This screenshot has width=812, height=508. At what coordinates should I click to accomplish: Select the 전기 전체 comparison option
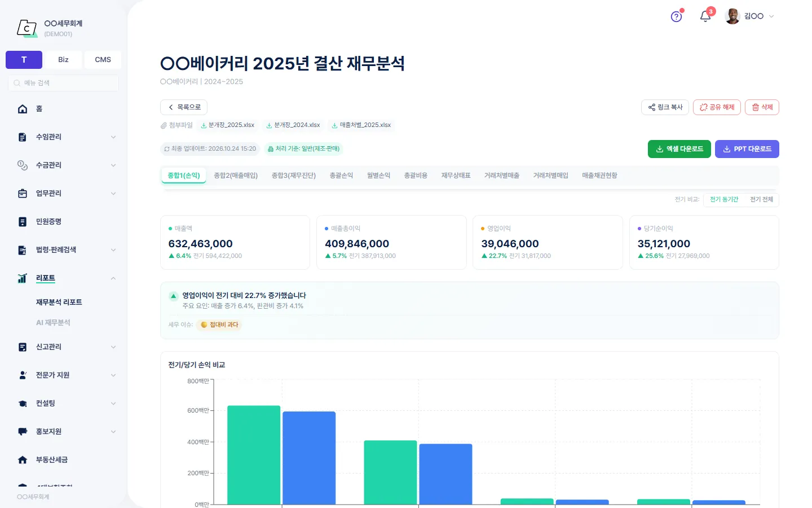coord(761,199)
